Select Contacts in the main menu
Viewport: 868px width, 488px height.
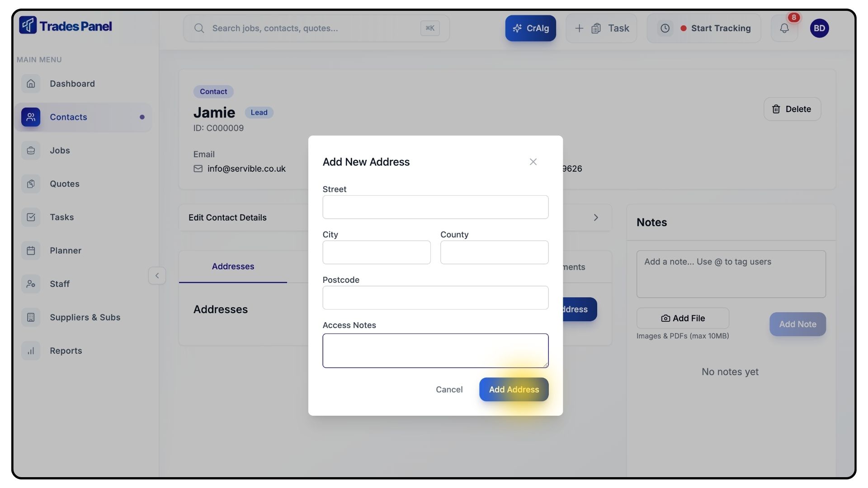tap(68, 117)
